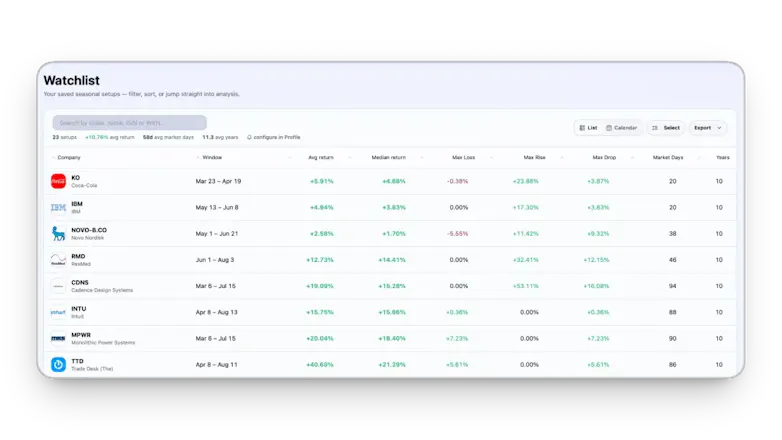This screenshot has width=782, height=440.
Task: Click the -5.55% max loss value
Action: 457,233
